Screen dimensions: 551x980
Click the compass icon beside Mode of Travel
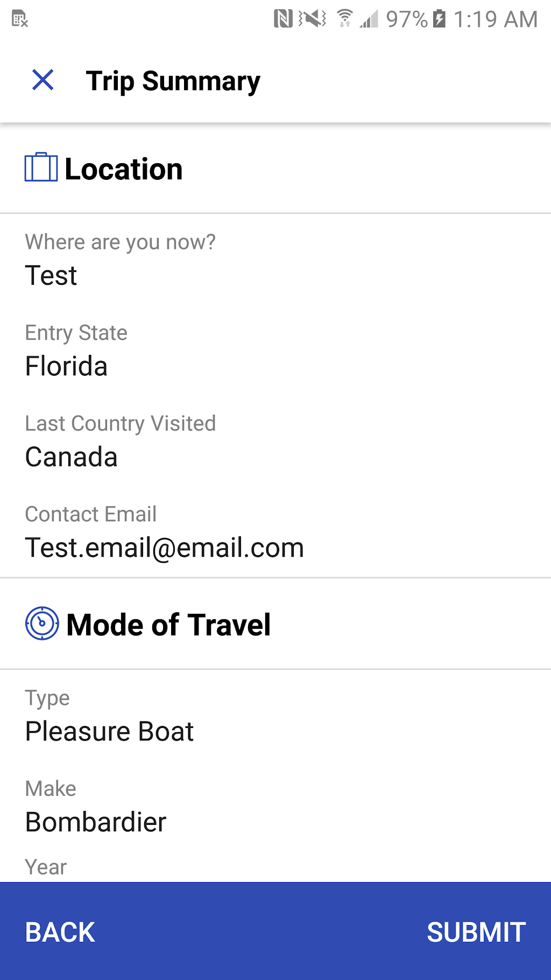coord(42,624)
